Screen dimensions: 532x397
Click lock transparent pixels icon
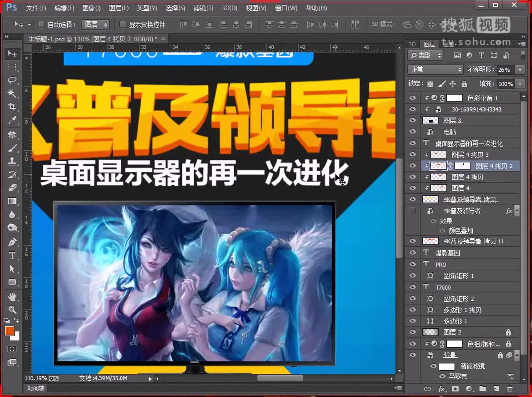pyautogui.click(x=430, y=84)
